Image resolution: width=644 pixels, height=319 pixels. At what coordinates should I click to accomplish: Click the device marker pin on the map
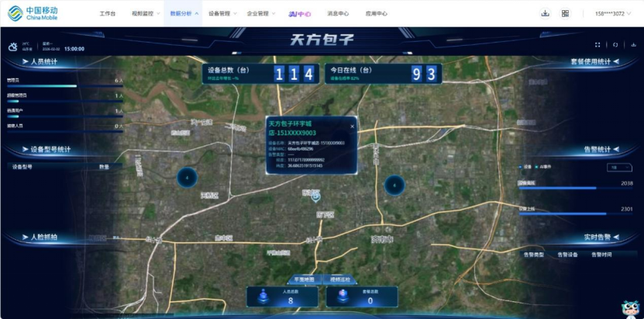pos(316,197)
